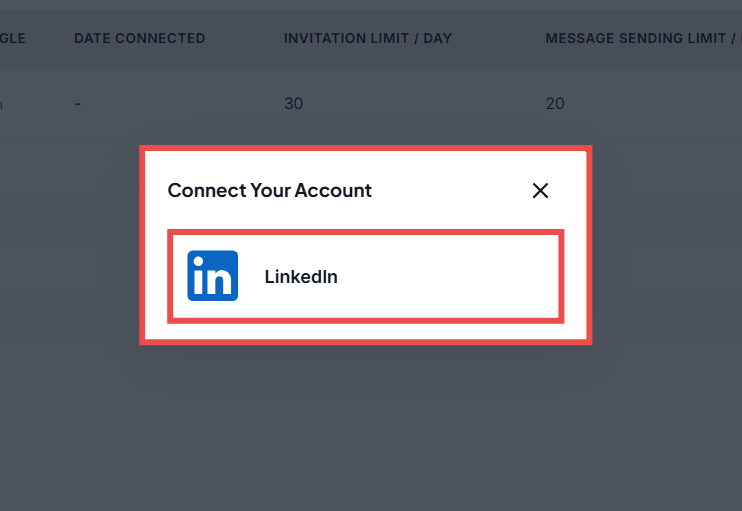Image resolution: width=742 pixels, height=511 pixels.
Task: Close the Connect Your Account dialog
Action: [540, 190]
